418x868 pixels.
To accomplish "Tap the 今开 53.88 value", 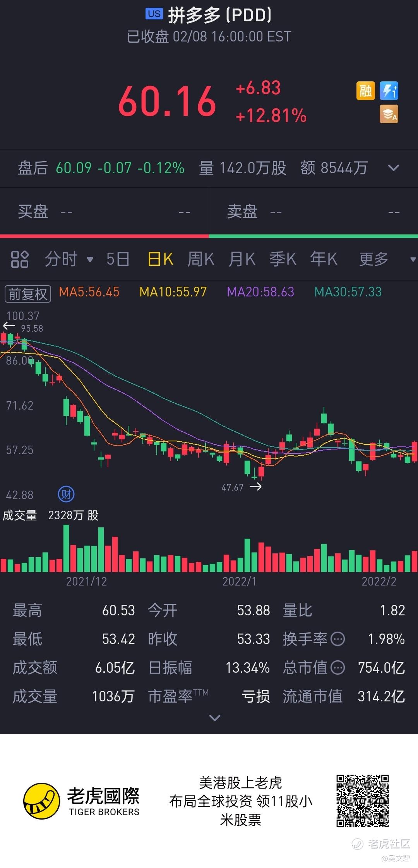I will (x=254, y=611).
